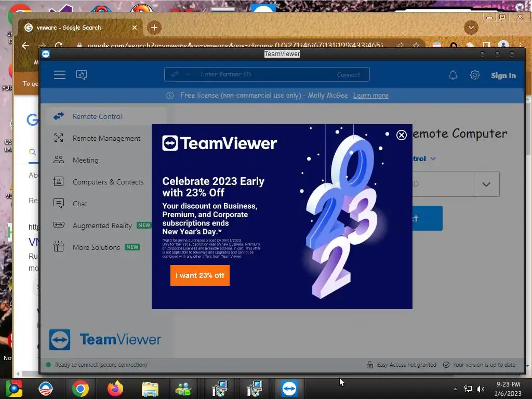Click the Windows Start button
Screen dimensions: 532x399
[14, 389]
